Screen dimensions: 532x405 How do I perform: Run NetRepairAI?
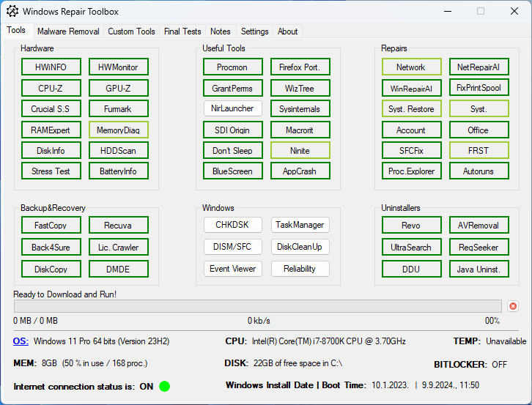[x=479, y=67]
